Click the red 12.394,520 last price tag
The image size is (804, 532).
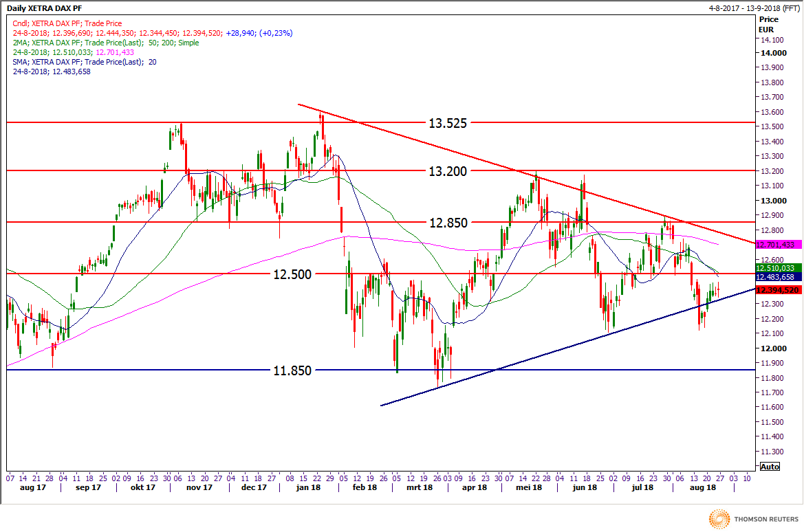click(778, 290)
